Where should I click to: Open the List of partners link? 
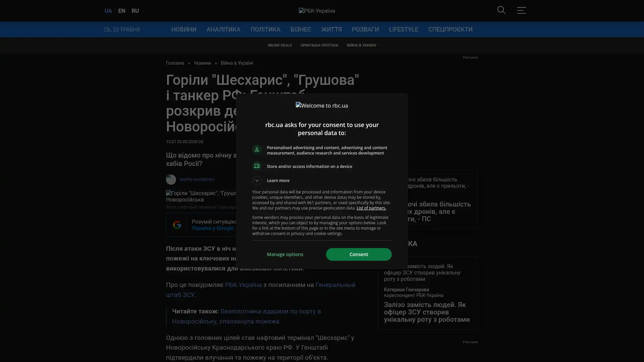pos(371,208)
